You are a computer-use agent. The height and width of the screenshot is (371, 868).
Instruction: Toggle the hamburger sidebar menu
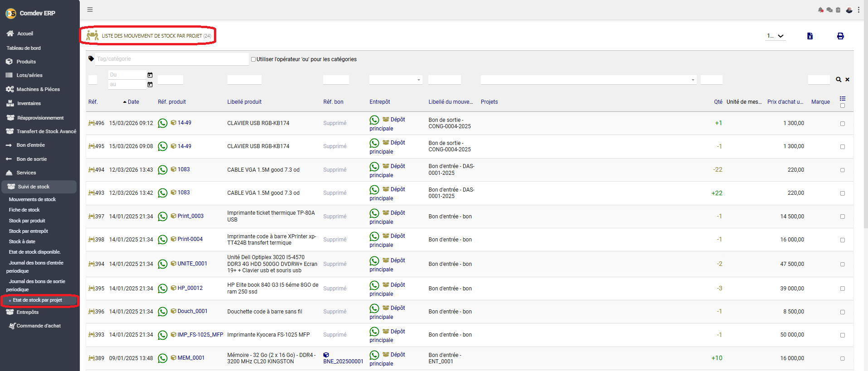coord(90,10)
